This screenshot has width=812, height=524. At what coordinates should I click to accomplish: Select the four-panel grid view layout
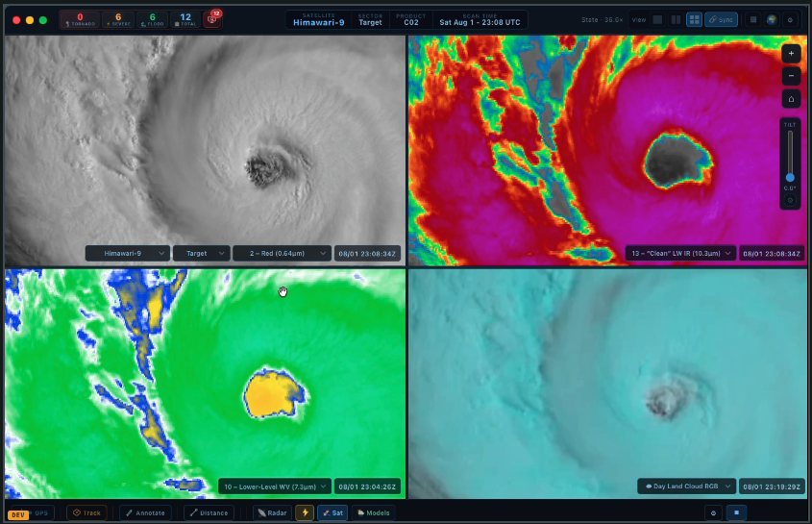[694, 19]
